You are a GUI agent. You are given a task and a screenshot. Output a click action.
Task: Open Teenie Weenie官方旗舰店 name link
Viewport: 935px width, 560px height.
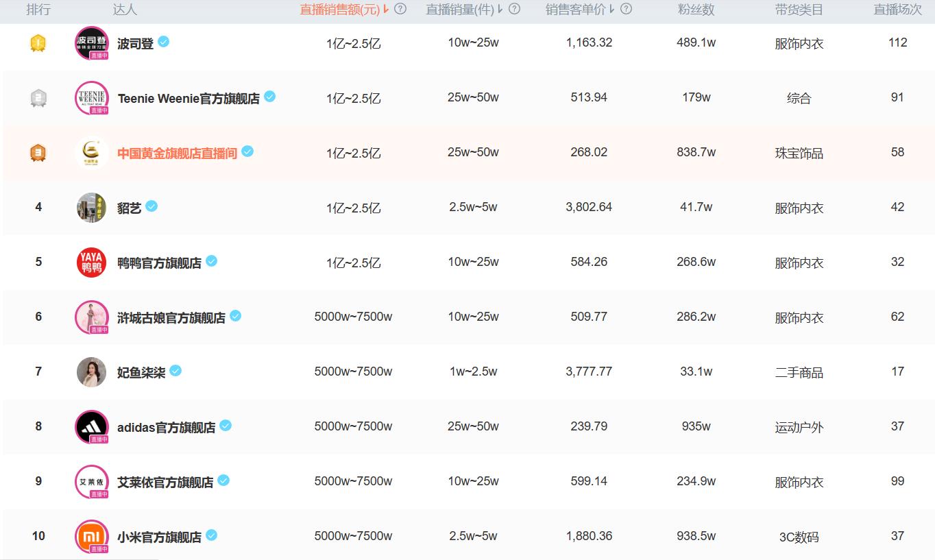pos(189,98)
